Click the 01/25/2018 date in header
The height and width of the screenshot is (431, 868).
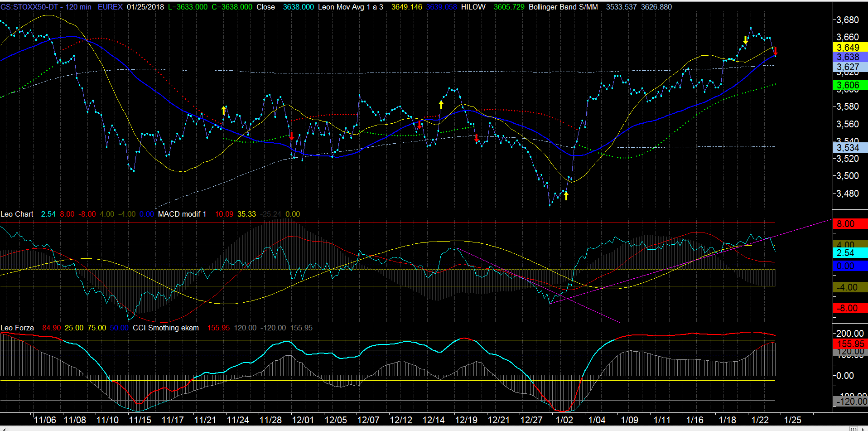145,7
